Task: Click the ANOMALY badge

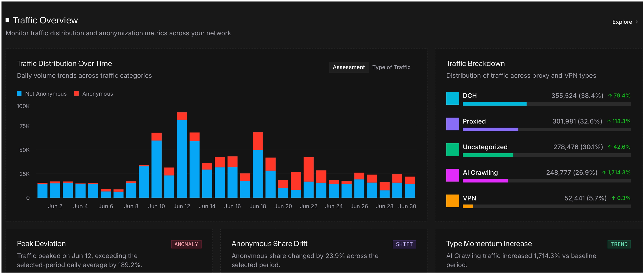Action: coord(186,244)
